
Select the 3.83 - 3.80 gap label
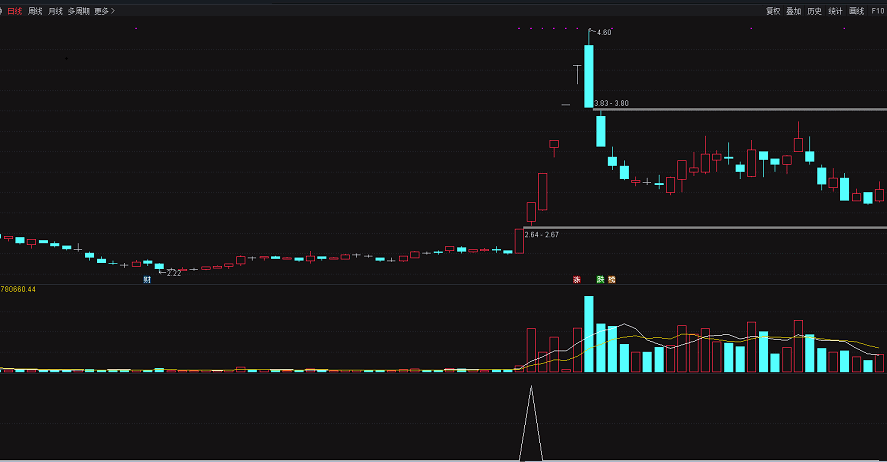coord(612,103)
